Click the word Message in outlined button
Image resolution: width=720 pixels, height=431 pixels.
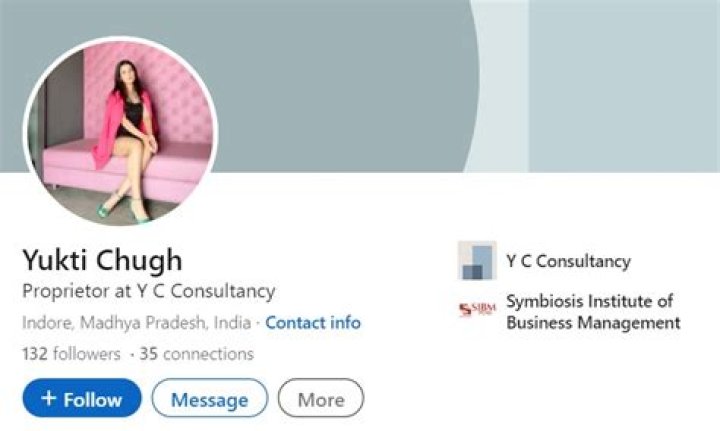[210, 400]
